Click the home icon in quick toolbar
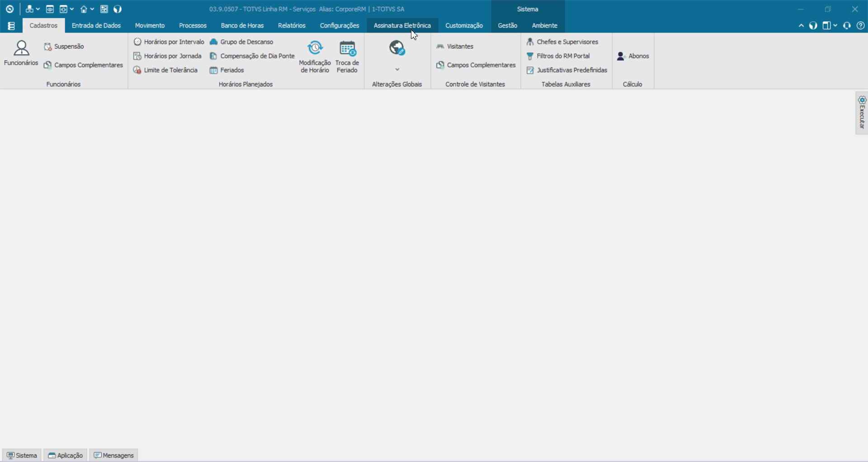This screenshot has width=868, height=462. 84,9
